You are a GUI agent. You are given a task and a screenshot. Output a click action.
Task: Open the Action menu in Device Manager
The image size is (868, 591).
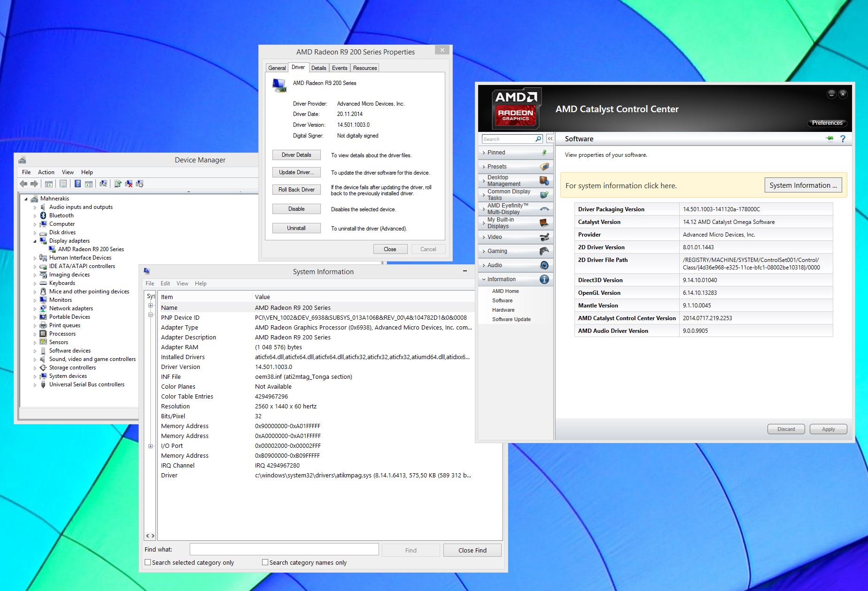click(x=46, y=172)
